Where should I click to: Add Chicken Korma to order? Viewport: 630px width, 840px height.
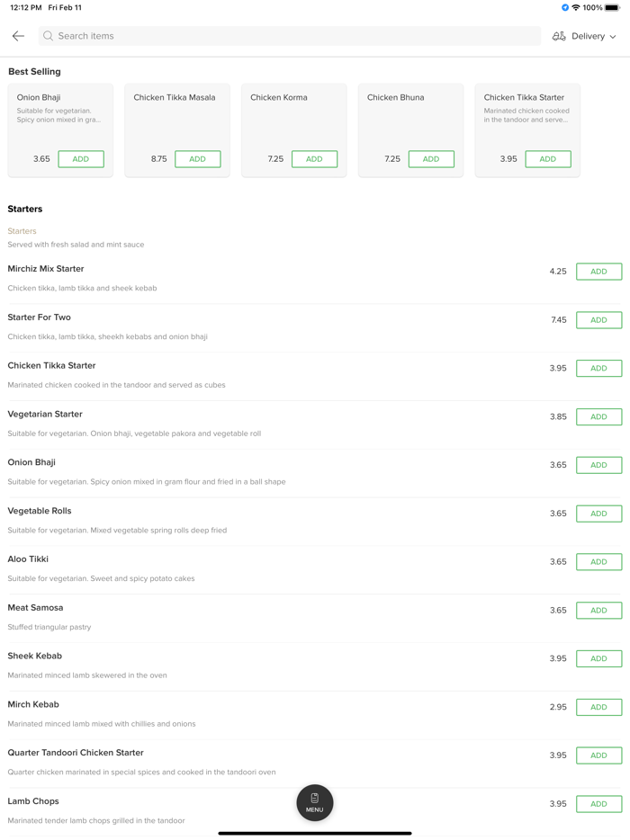point(314,159)
